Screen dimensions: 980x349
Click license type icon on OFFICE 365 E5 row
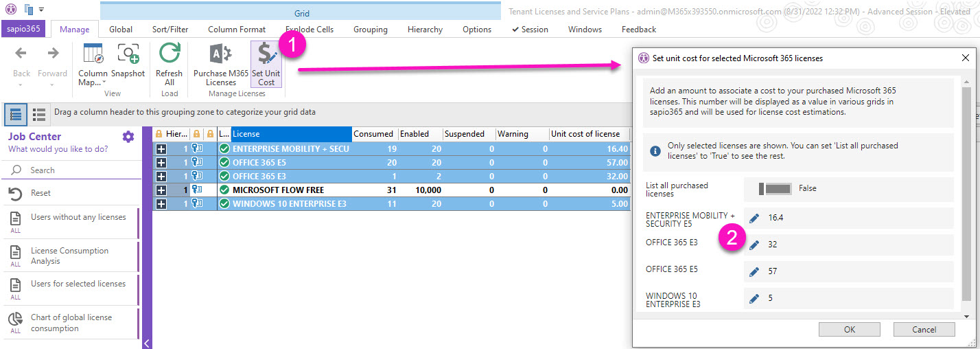tap(197, 162)
